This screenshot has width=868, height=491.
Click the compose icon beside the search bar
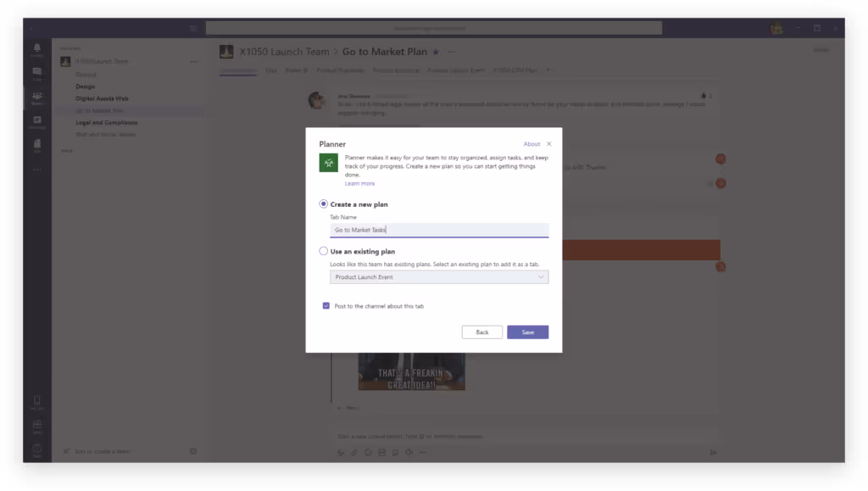pos(193,28)
